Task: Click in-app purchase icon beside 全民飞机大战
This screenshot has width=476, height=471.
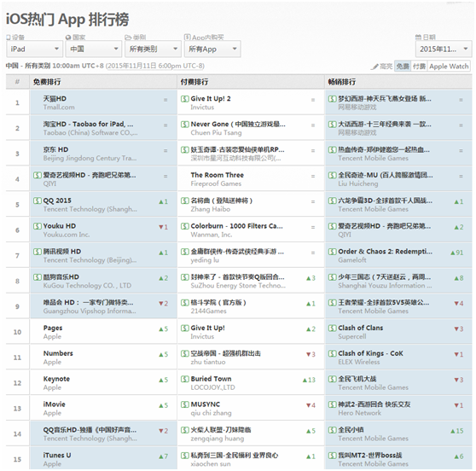Action: pos(333,379)
